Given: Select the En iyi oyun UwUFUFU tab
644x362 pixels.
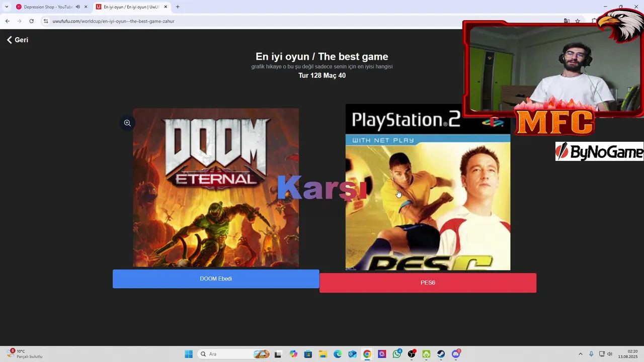Looking at the screenshot, I should (131, 7).
